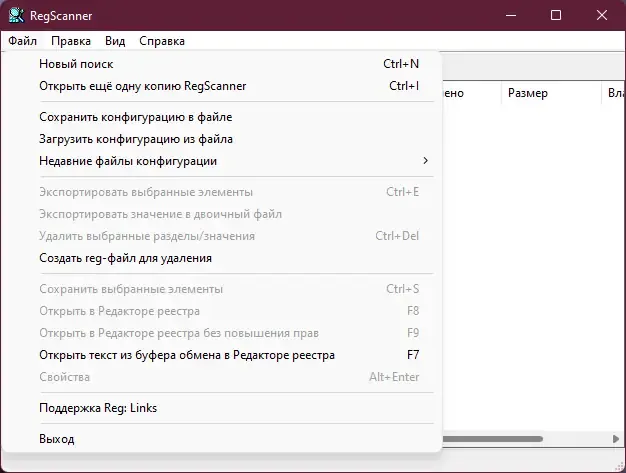Click the horizontal scrollbar thumb
The image size is (626, 473).
[493, 439]
